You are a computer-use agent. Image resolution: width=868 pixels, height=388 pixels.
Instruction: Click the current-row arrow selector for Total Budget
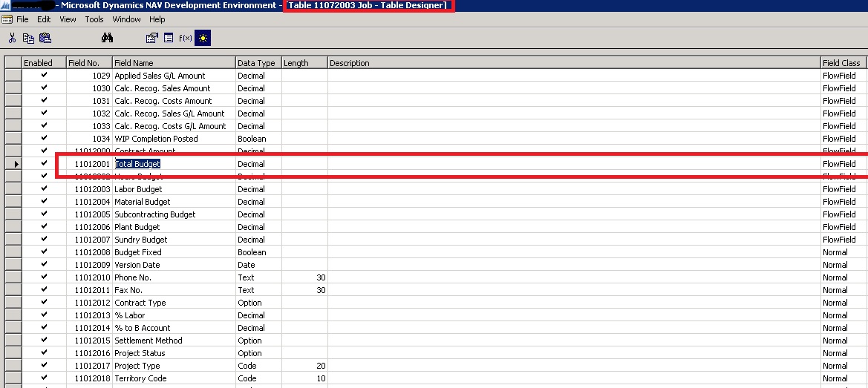[x=13, y=164]
